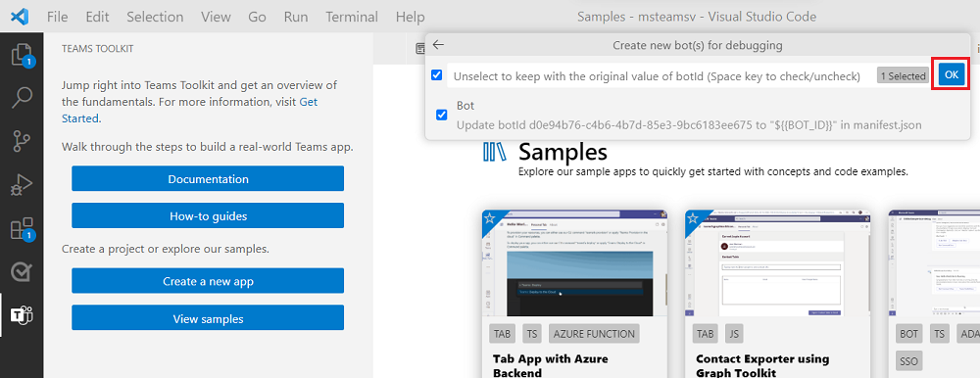Click Contact Exporter using Graph Toolkit title
This screenshot has width=980, height=378.
(x=762, y=365)
